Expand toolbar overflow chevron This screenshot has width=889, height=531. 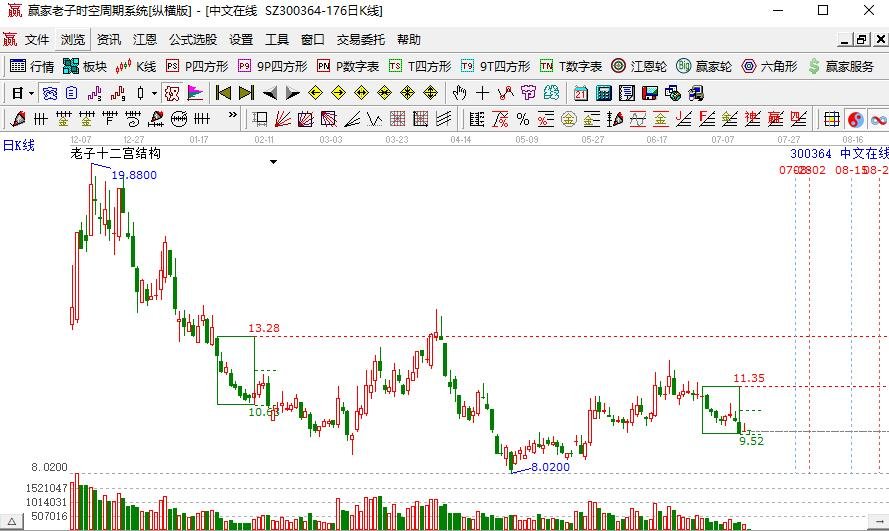coord(232,115)
